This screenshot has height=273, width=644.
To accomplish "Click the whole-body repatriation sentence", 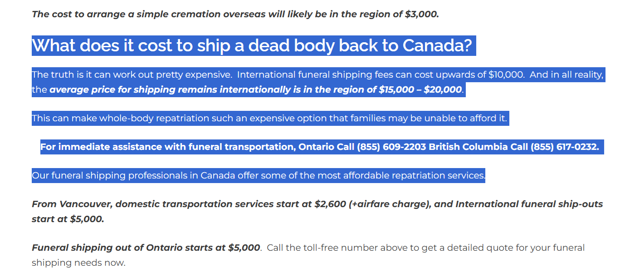I will [x=269, y=119].
